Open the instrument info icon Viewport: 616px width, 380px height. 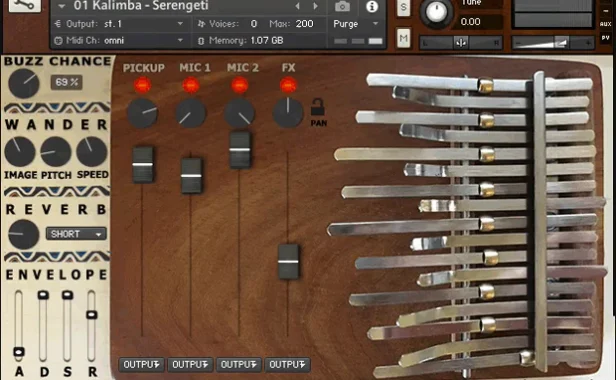(372, 6)
